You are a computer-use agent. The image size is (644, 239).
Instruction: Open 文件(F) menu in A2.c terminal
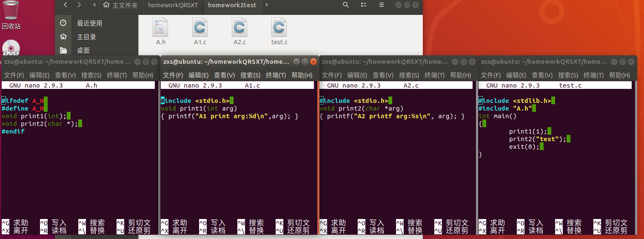click(332, 75)
